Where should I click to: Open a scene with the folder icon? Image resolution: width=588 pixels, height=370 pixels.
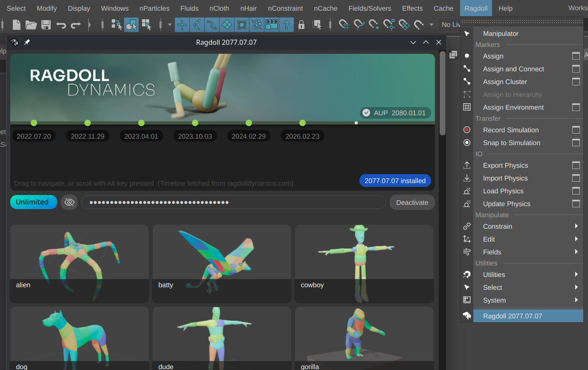[31, 25]
